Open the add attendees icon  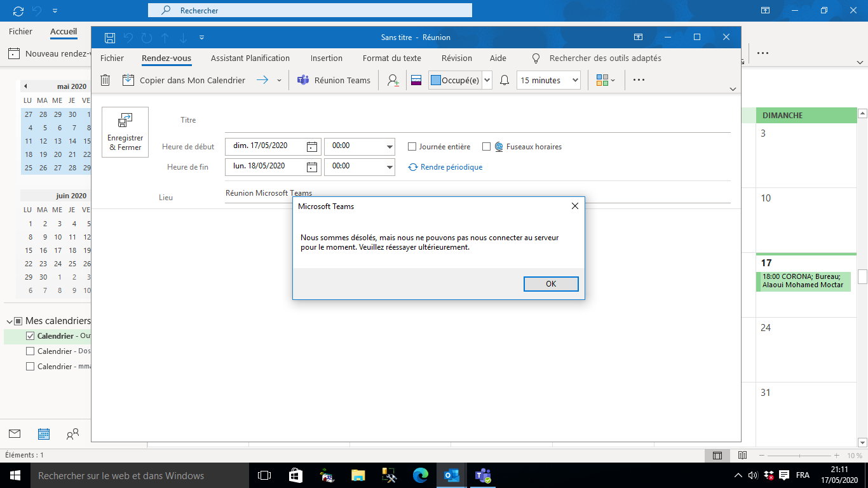[x=393, y=80]
